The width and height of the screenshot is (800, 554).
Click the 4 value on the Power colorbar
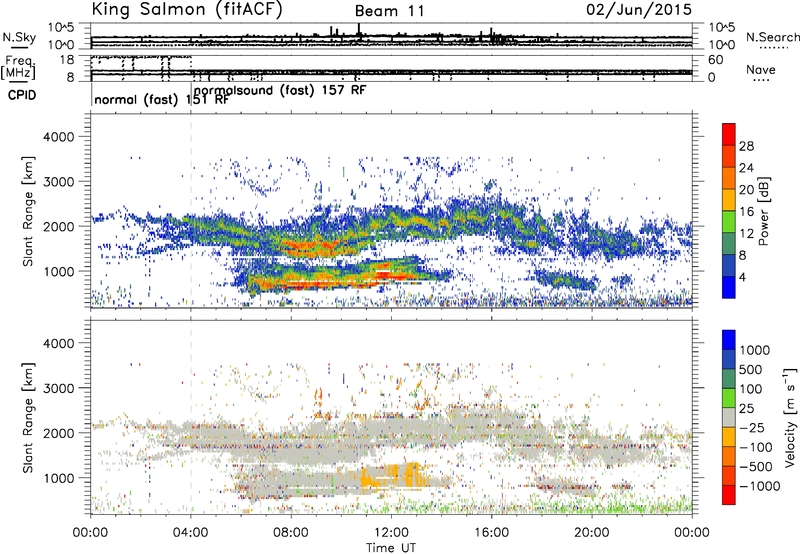742,277
